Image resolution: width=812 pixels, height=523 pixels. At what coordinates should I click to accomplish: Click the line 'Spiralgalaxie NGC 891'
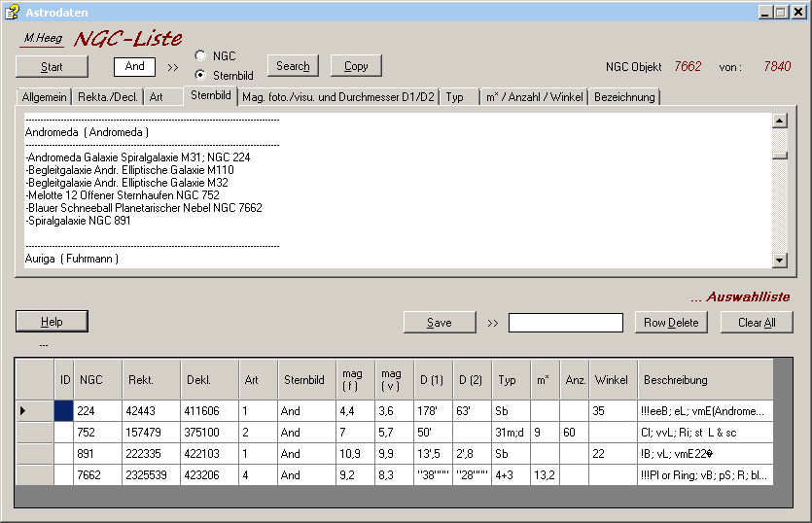(x=78, y=221)
